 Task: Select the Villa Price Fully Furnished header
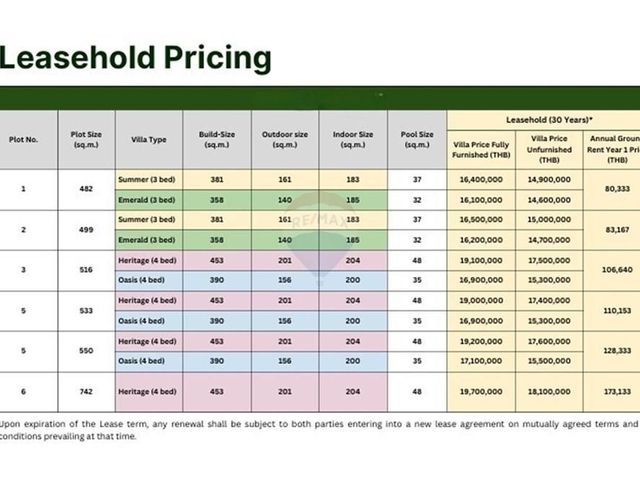coord(481,150)
